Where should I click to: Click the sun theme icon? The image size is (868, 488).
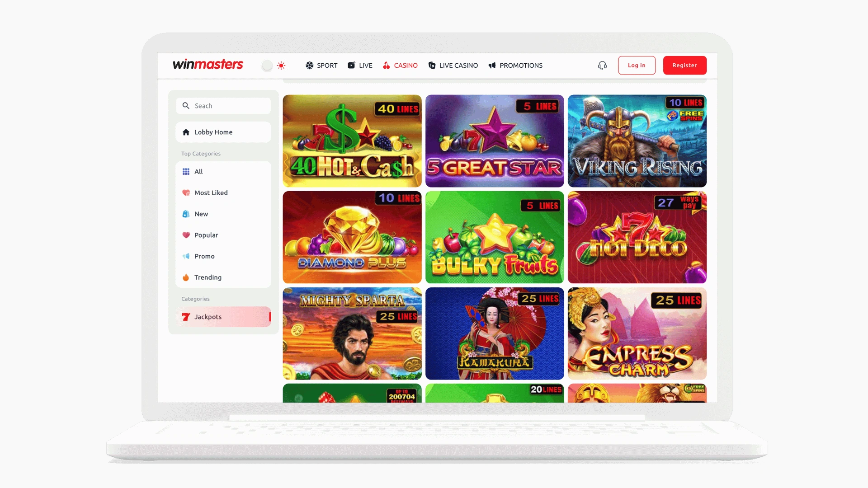point(281,66)
